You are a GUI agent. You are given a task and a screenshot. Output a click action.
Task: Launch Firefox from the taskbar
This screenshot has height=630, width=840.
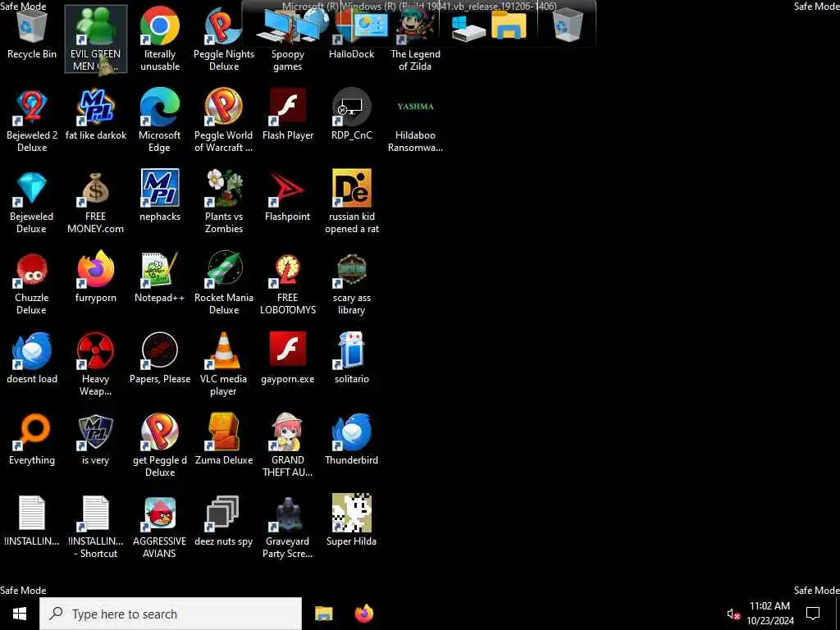(364, 614)
